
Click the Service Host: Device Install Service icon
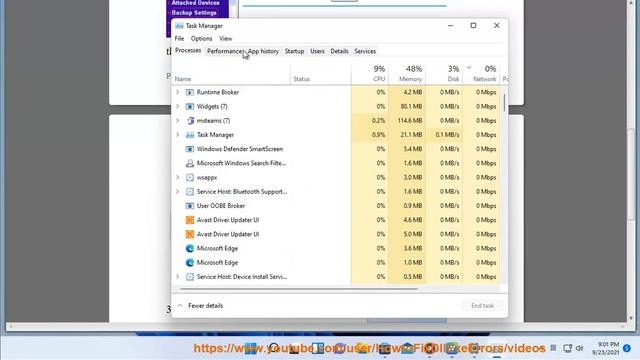coord(190,277)
